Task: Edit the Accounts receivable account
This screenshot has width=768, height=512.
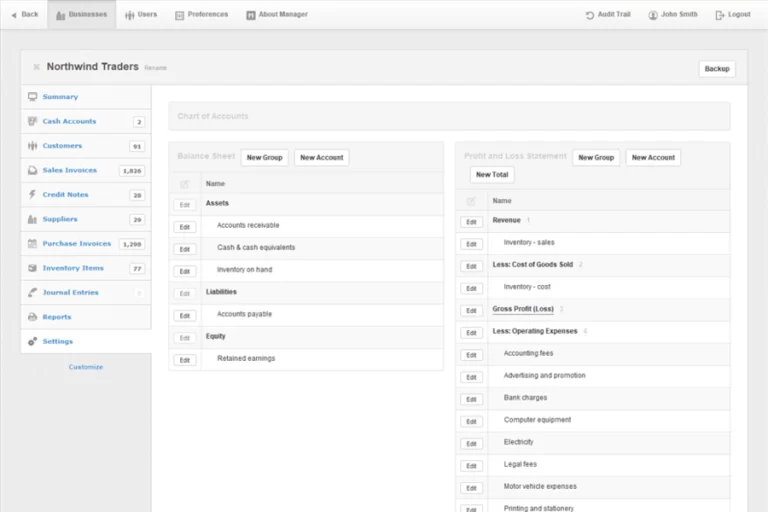Action: (x=185, y=227)
